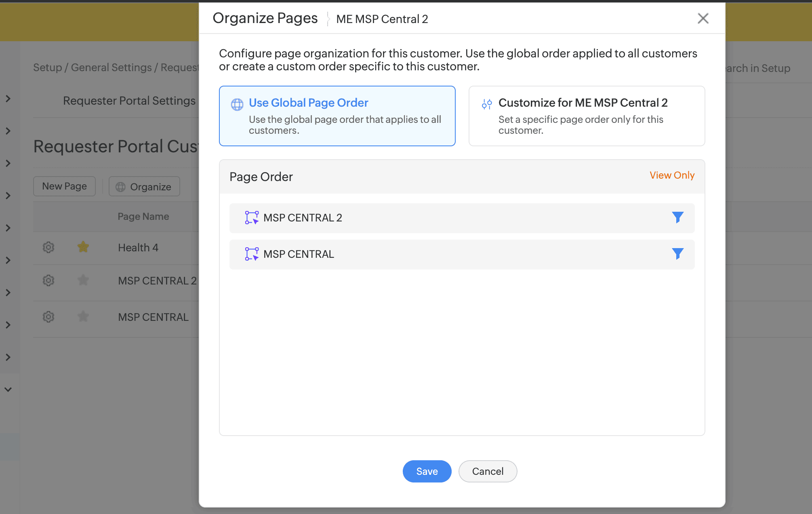Click ME MSP Central 2 in dialog title
The height and width of the screenshot is (514, 812).
(x=382, y=19)
